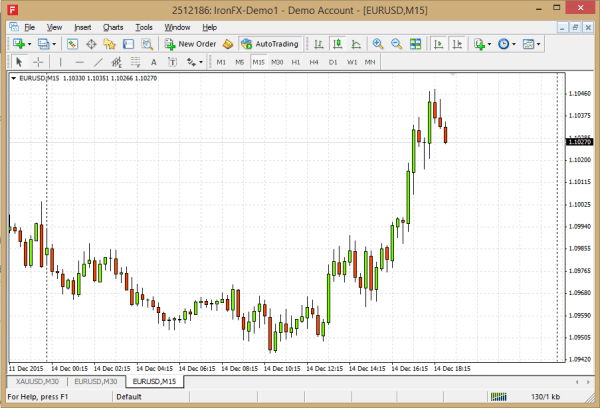Screen dimensions: 600x408
Task: Open the Terminal window icon
Action: 128,44
